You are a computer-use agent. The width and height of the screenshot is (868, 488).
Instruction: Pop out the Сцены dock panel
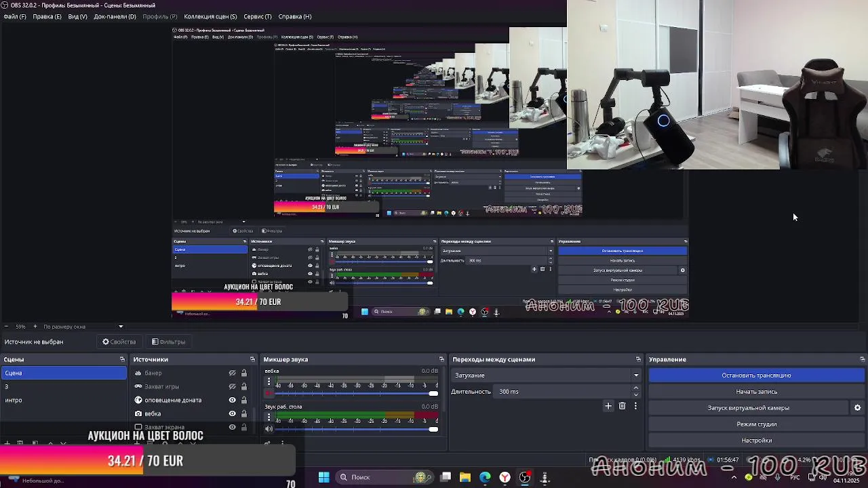(x=122, y=359)
